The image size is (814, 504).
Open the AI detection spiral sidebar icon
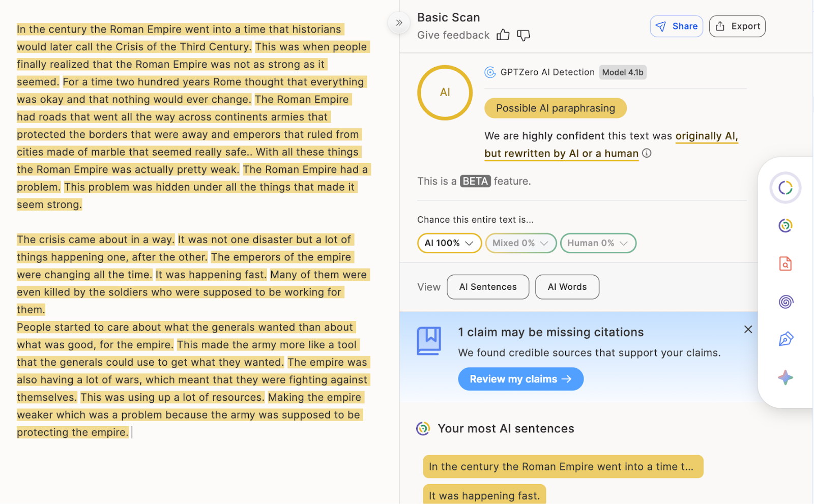786,225
